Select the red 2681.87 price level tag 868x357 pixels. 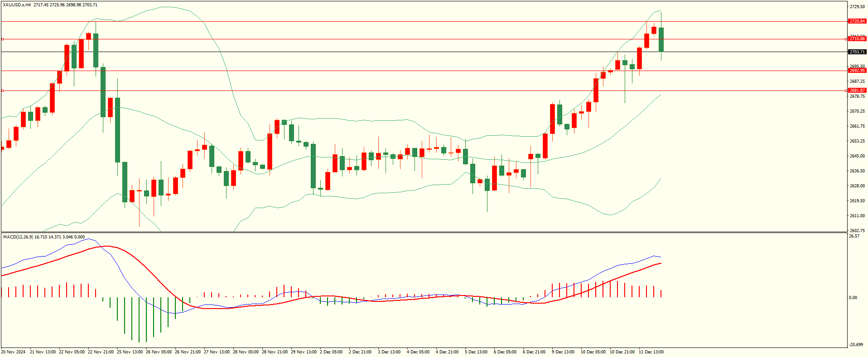pyautogui.click(x=857, y=90)
